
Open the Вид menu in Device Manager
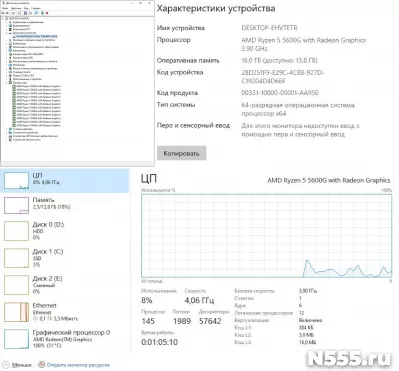(x=26, y=8)
